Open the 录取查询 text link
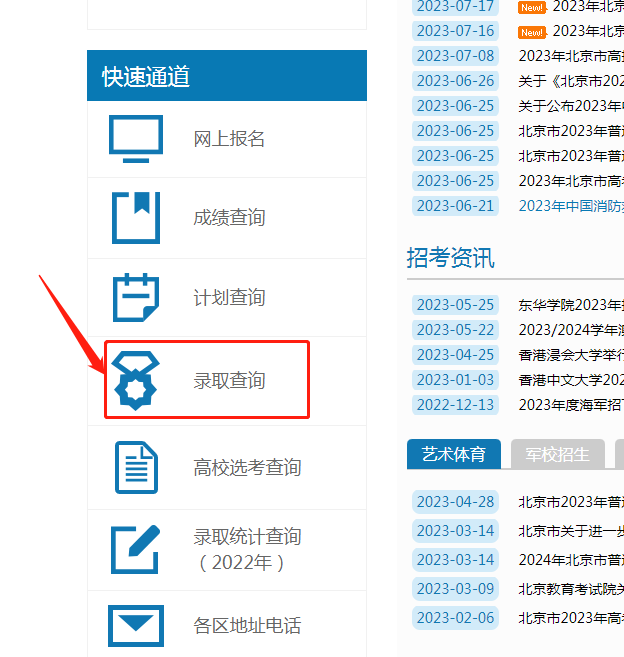 pos(229,381)
